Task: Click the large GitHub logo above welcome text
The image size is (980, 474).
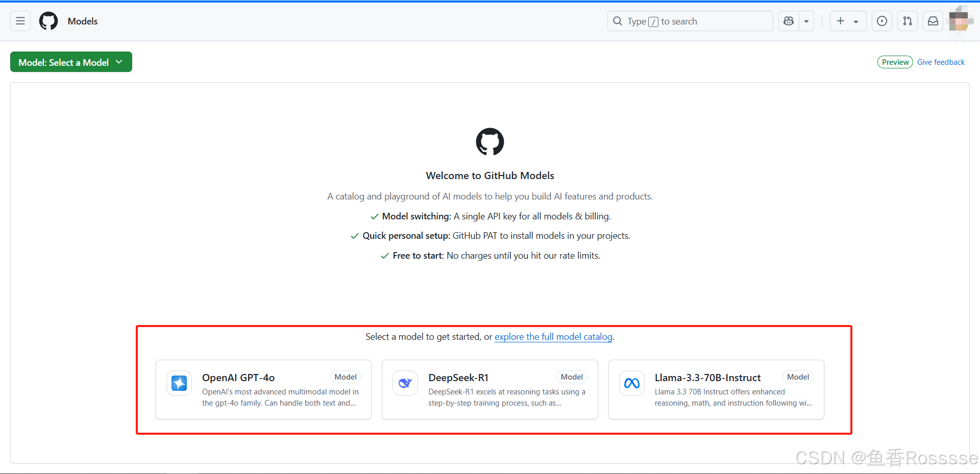Action: [x=490, y=141]
